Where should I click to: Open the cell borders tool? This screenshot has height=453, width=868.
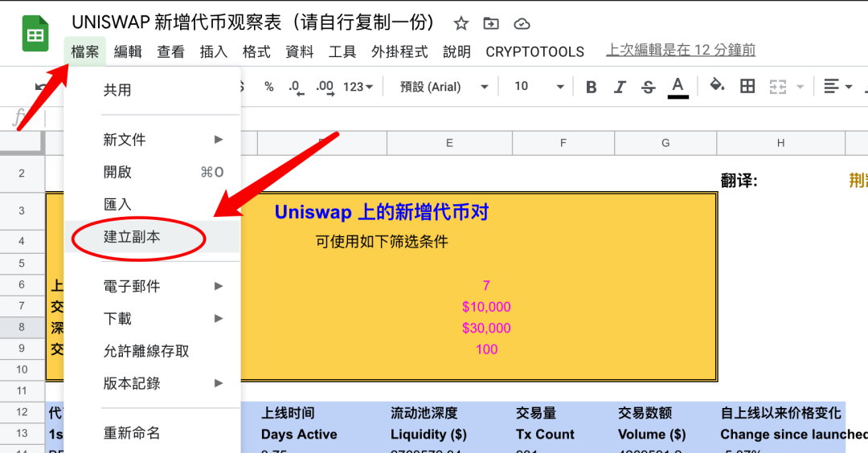[x=747, y=86]
